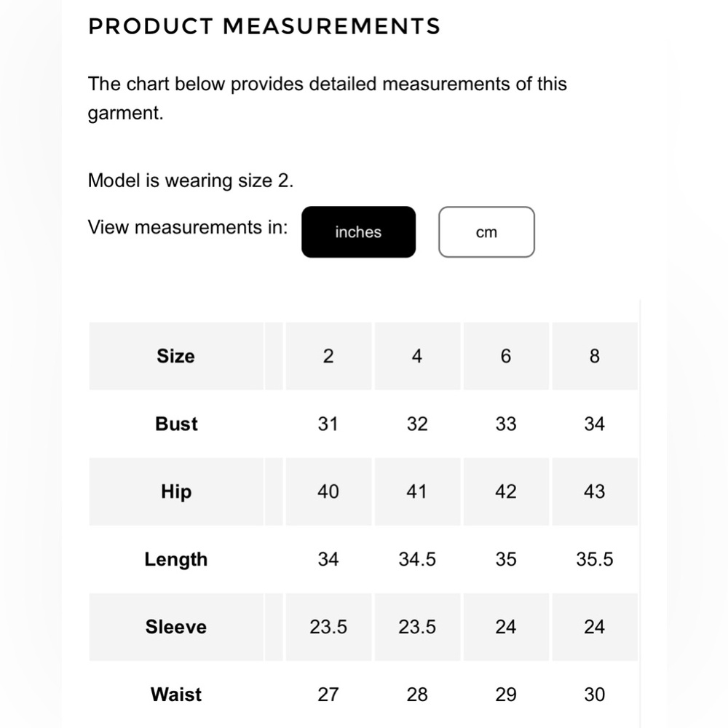Select the Hip row label

(176, 491)
